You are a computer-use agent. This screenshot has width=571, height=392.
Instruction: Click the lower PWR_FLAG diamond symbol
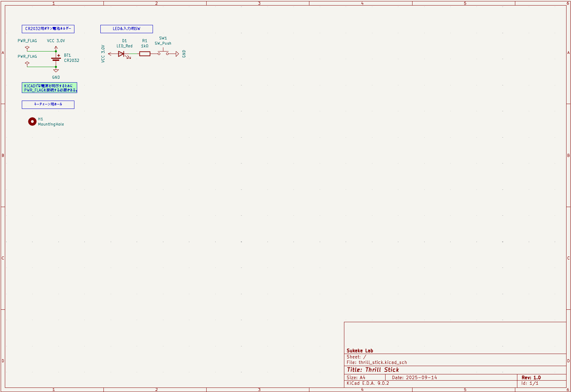pos(27,63)
